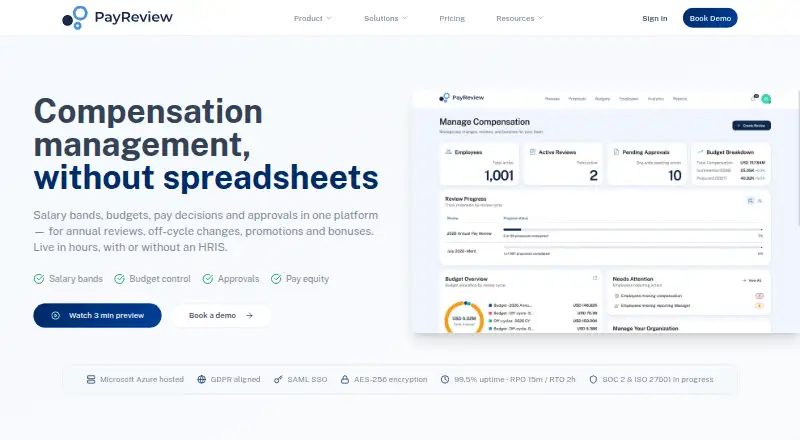Select the Approvals feature label
This screenshot has height=440, width=800.
click(238, 279)
